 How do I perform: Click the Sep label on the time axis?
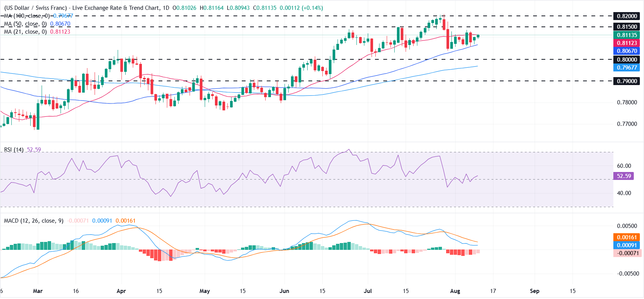535,291
